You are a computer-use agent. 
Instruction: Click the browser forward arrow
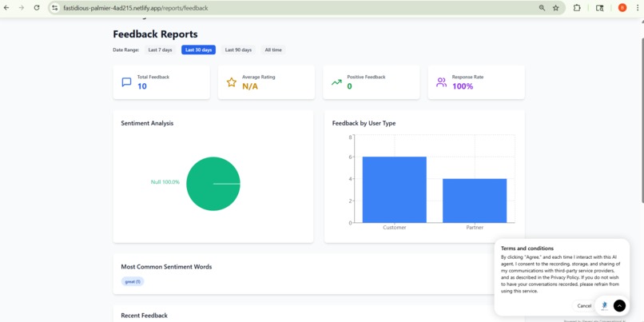click(x=22, y=8)
